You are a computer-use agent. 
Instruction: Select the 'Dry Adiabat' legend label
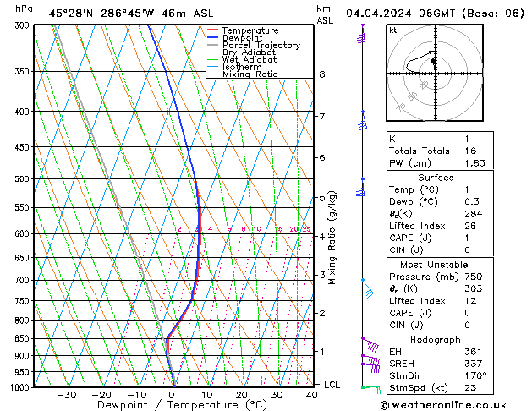(249, 52)
